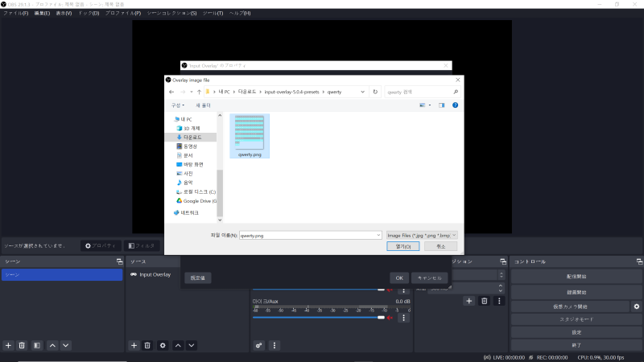
Task: Click the blue help icon in file dialog
Action: [x=455, y=105]
